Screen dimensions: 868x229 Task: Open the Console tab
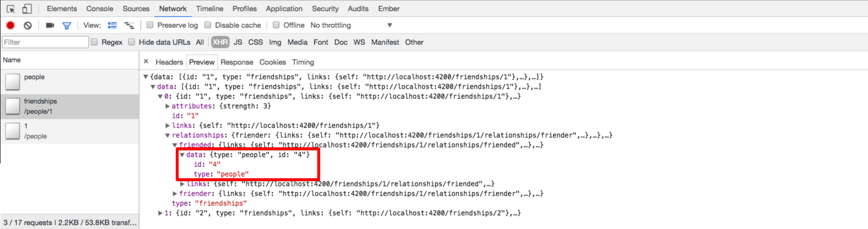(x=100, y=9)
